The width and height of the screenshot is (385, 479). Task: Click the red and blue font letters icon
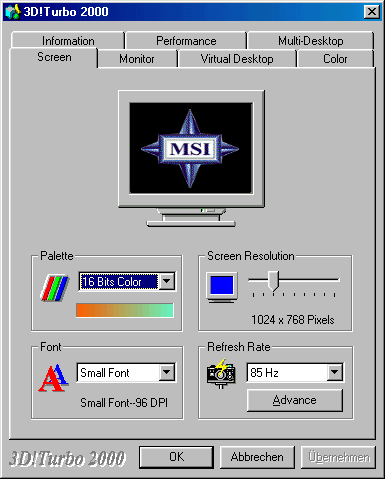coord(53,377)
